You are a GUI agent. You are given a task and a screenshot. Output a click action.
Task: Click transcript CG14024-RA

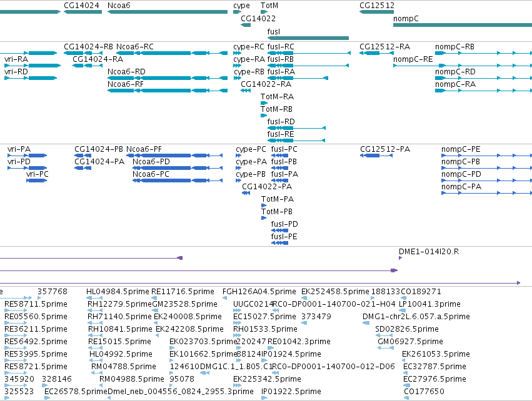pos(88,66)
